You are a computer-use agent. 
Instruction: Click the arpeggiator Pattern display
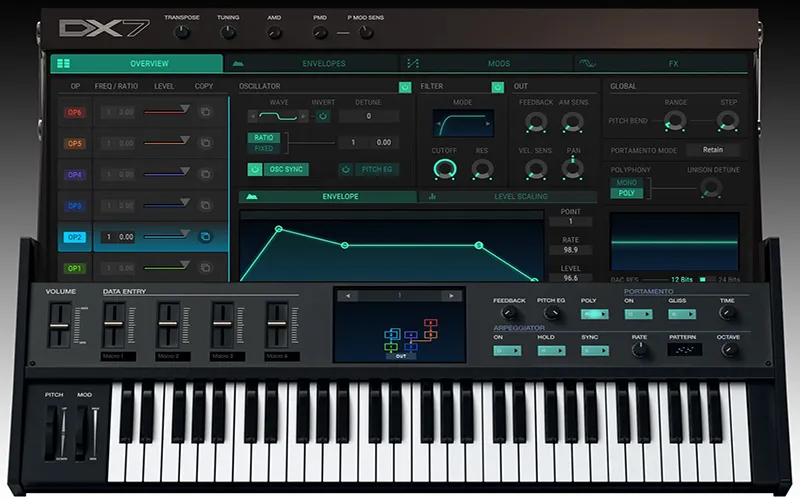coord(685,350)
